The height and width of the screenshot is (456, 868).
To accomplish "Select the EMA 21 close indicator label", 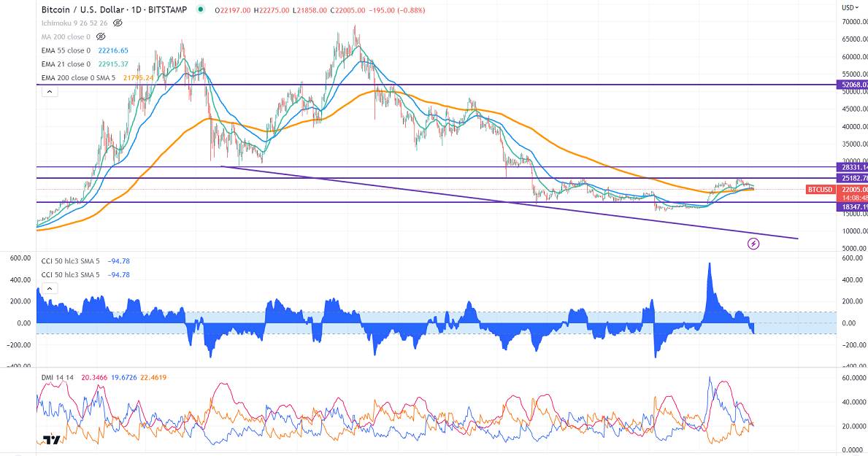I will pos(66,64).
